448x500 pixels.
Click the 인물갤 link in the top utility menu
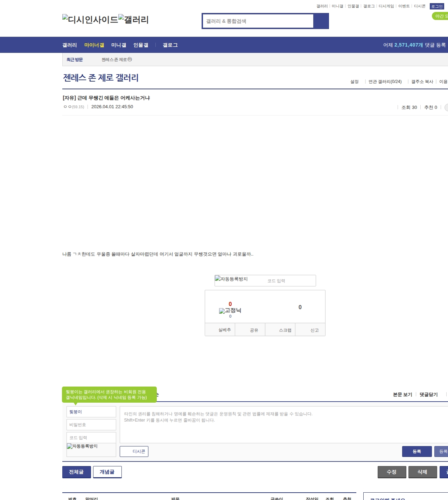[353, 6]
